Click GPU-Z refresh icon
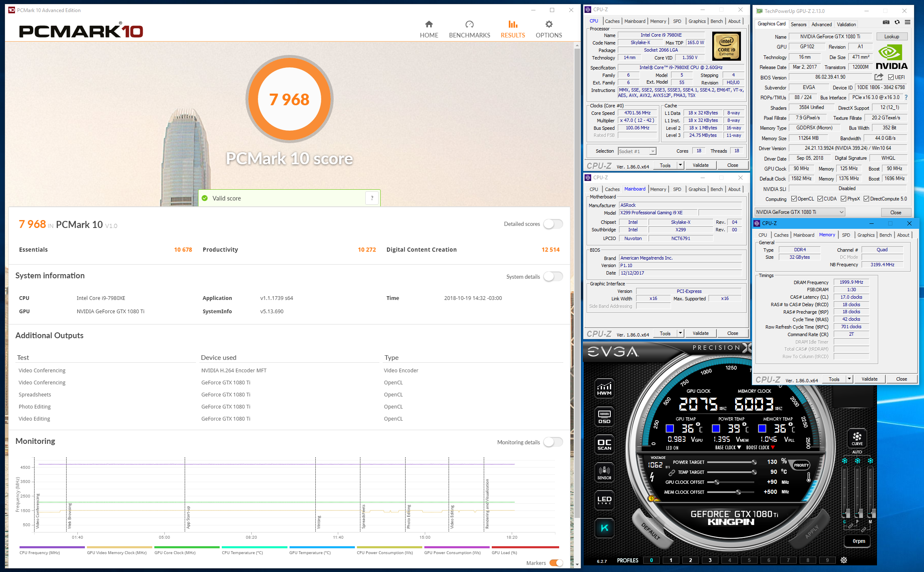 click(897, 22)
